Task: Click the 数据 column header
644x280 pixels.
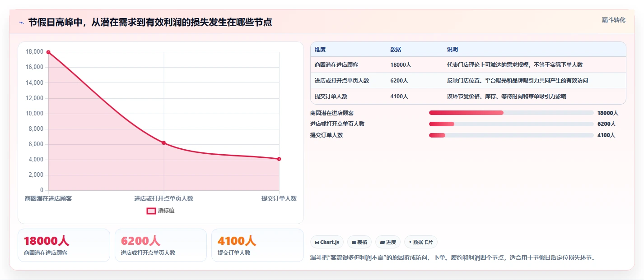Action: (396, 50)
